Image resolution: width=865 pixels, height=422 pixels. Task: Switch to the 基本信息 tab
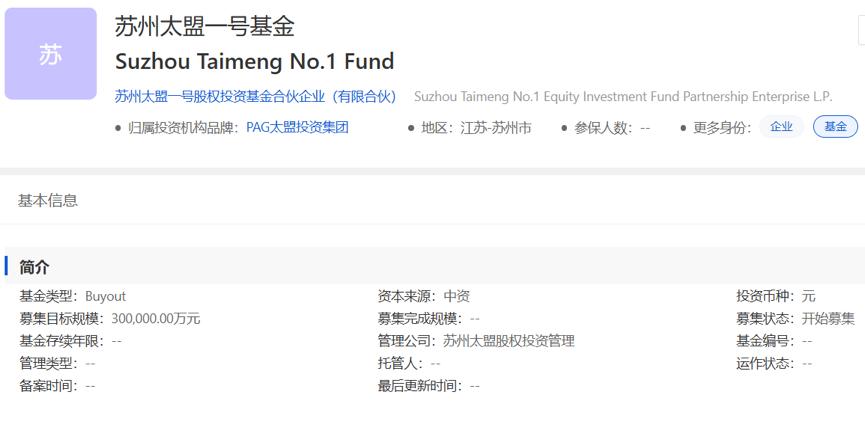pos(48,200)
